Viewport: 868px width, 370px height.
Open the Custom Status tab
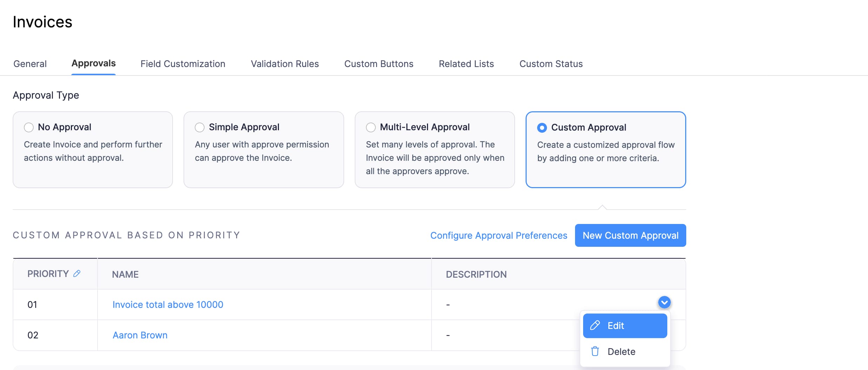click(x=551, y=64)
